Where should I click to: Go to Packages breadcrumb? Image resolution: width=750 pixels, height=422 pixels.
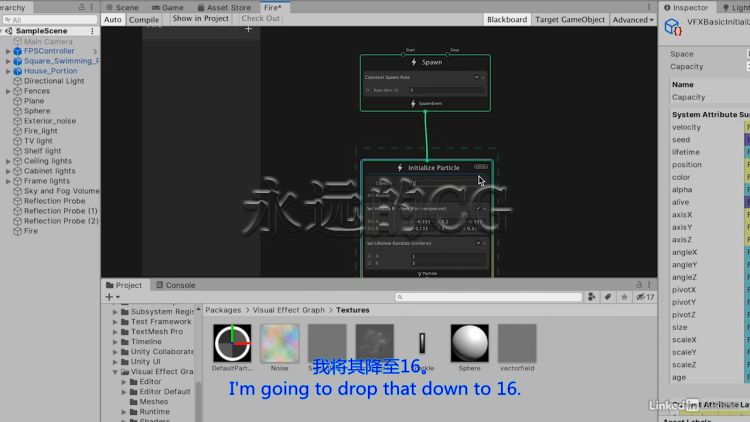click(x=223, y=310)
